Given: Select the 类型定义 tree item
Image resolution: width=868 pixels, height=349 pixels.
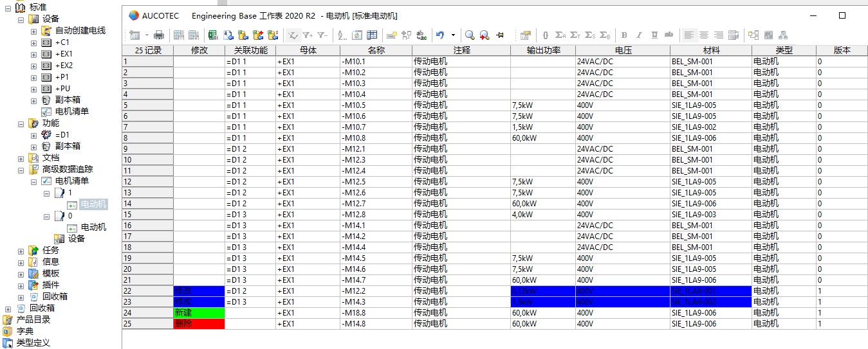Looking at the screenshot, I should tap(33, 343).
